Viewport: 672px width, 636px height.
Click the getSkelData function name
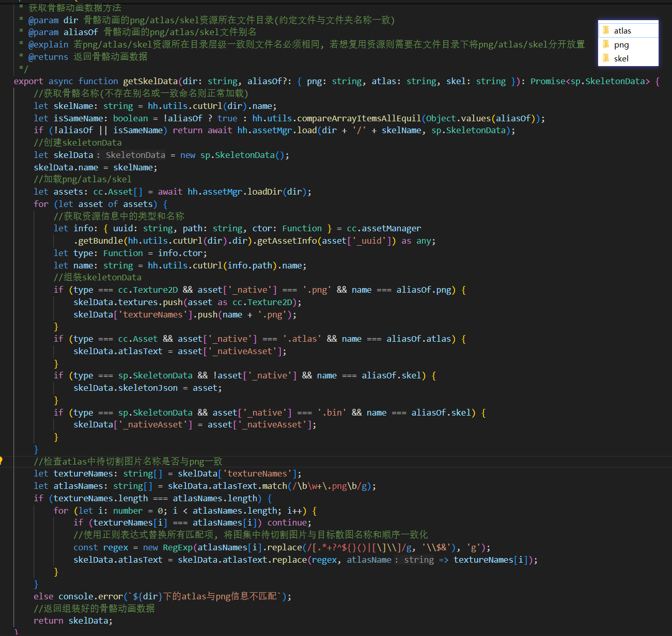150,81
